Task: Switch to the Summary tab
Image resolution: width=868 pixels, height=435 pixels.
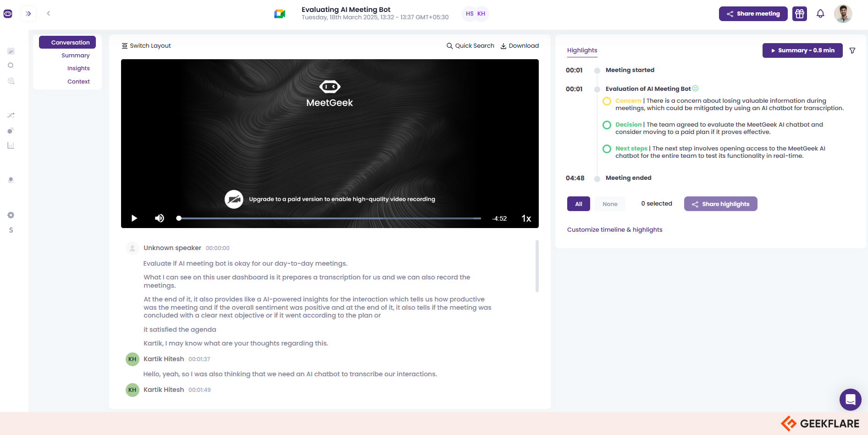Action: [x=76, y=55]
